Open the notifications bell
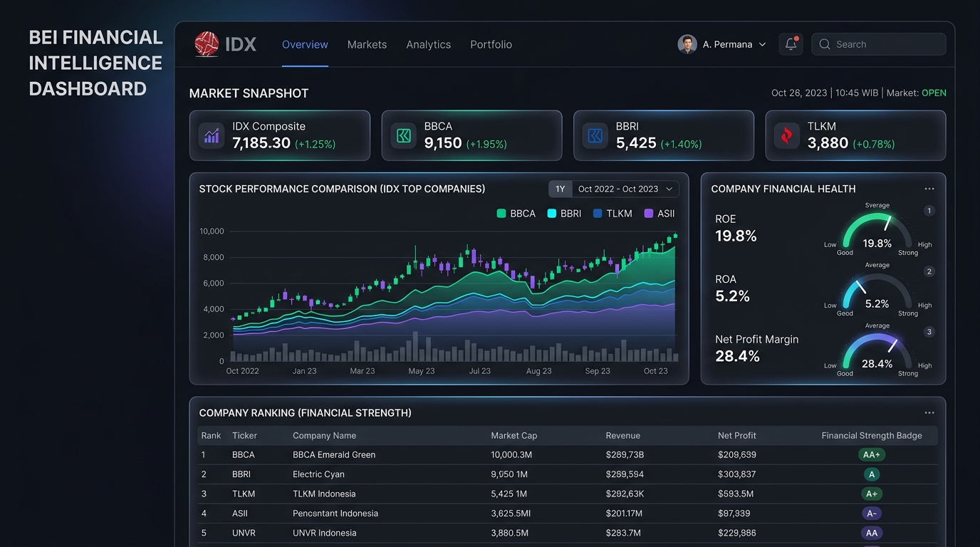This screenshot has height=547, width=980. (791, 44)
